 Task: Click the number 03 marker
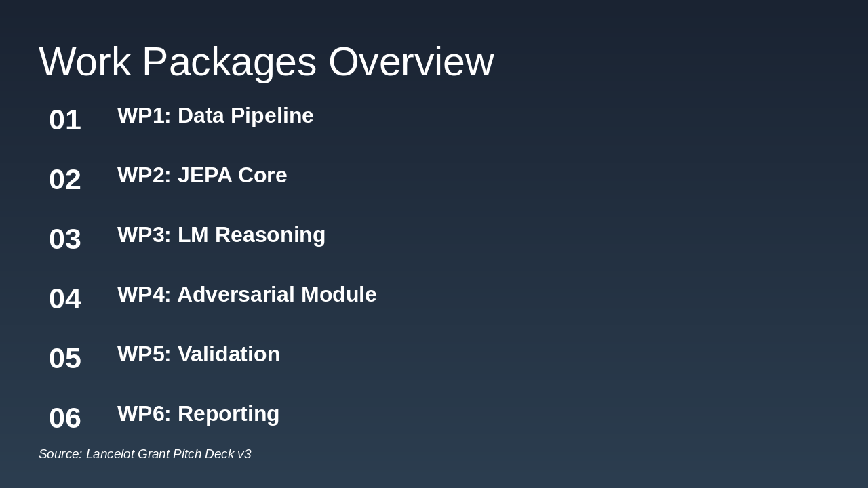(x=65, y=239)
